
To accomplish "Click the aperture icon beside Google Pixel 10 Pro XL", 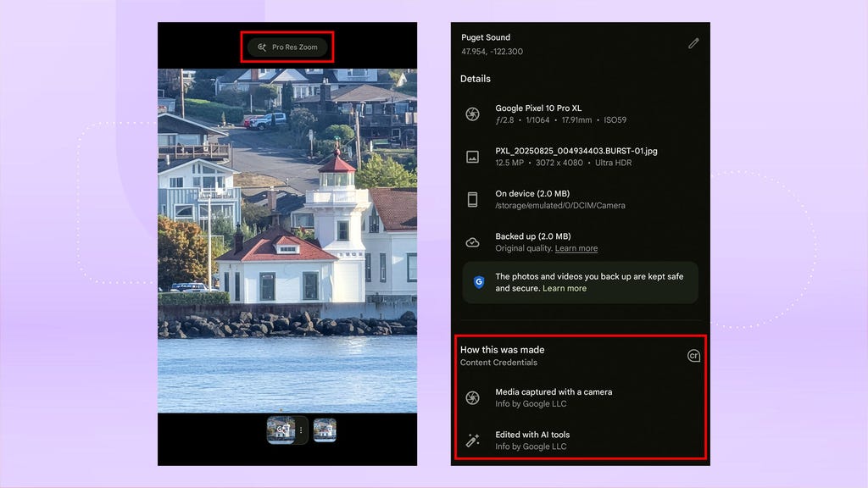I will [x=473, y=114].
